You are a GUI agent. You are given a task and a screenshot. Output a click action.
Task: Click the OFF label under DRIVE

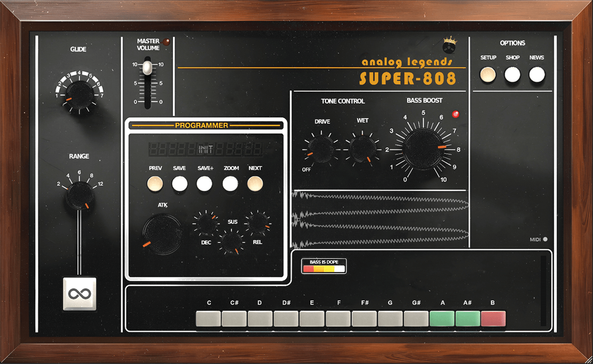click(x=307, y=169)
